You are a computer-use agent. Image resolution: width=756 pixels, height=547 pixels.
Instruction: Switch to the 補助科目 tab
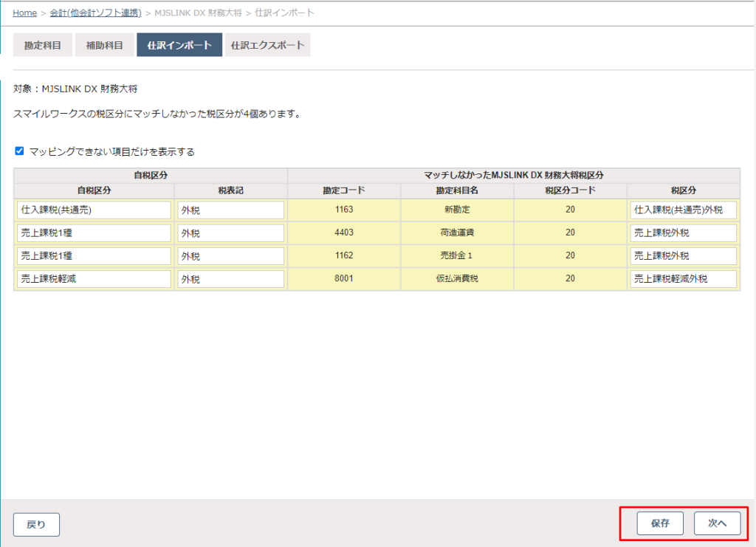104,45
